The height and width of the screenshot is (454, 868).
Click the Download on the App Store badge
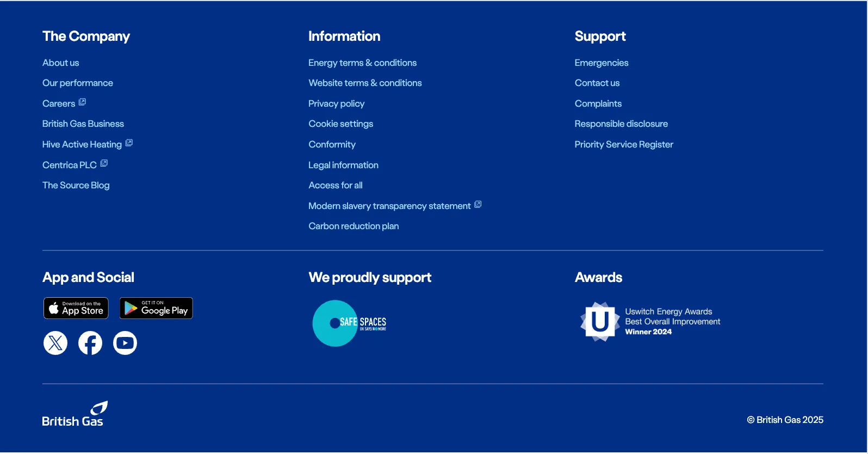pyautogui.click(x=76, y=308)
